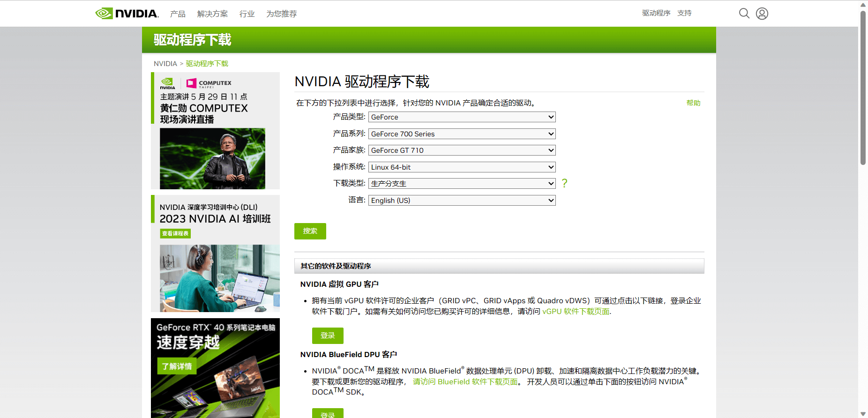Expand the 产品家族 GeForce GT 710 dropdown

coord(462,150)
